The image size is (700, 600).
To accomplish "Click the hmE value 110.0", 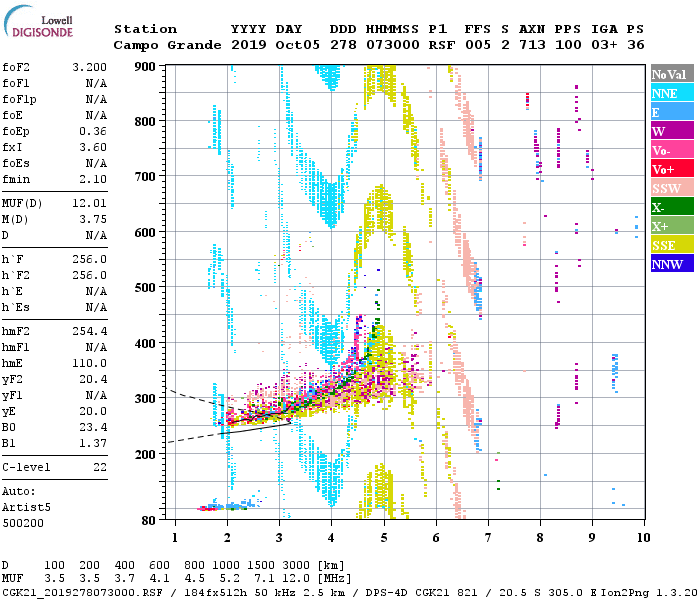I will point(90,363).
